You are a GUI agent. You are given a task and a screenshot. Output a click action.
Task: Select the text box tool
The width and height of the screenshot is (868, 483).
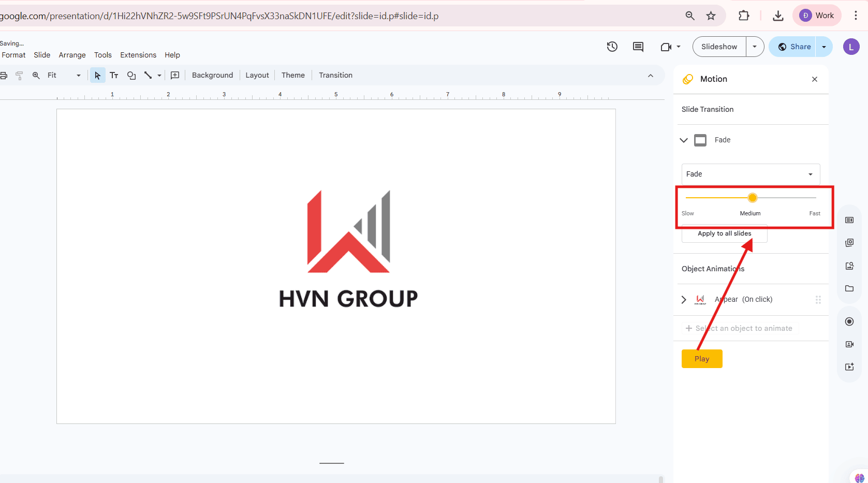(114, 76)
